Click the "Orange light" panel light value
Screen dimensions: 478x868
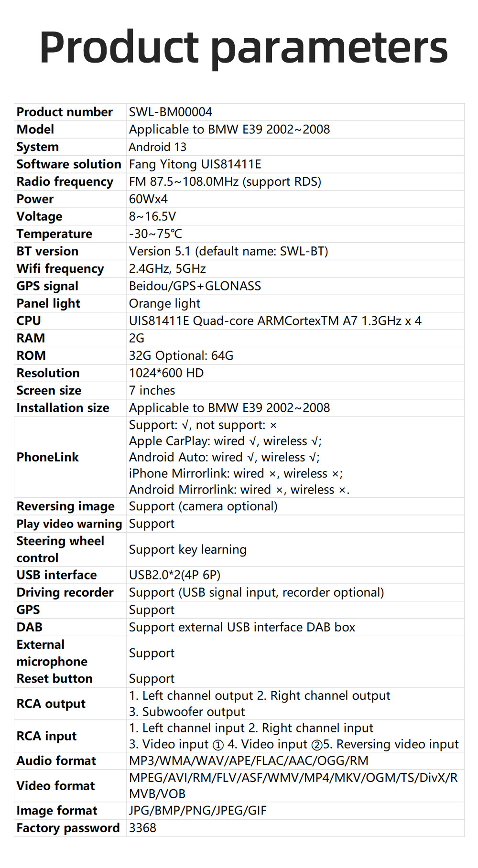tap(164, 304)
